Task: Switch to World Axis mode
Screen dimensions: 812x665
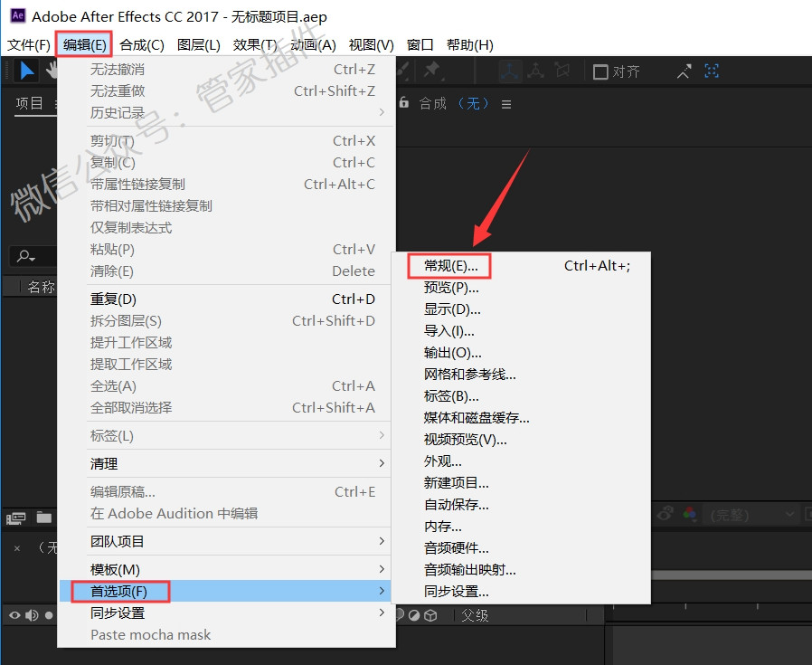Action: click(535, 71)
